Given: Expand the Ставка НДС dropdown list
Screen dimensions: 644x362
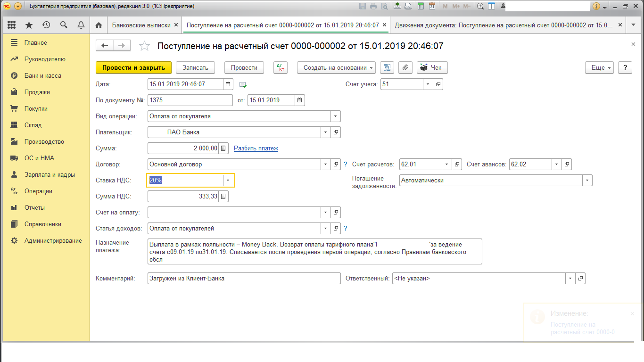Looking at the screenshot, I should 228,181.
